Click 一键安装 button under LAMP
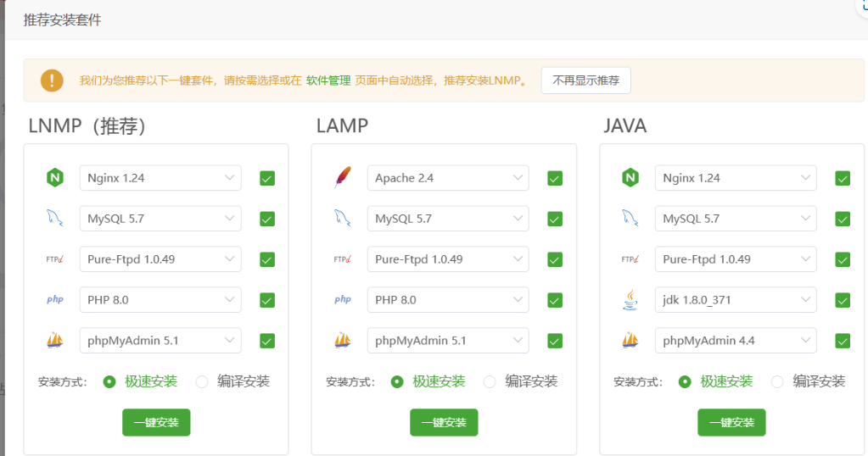The image size is (868, 456). (444, 422)
